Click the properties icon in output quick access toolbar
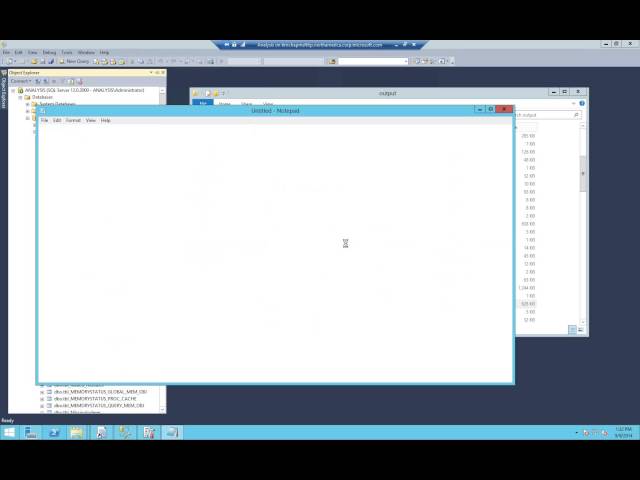The image size is (640, 480). pyautogui.click(x=208, y=93)
